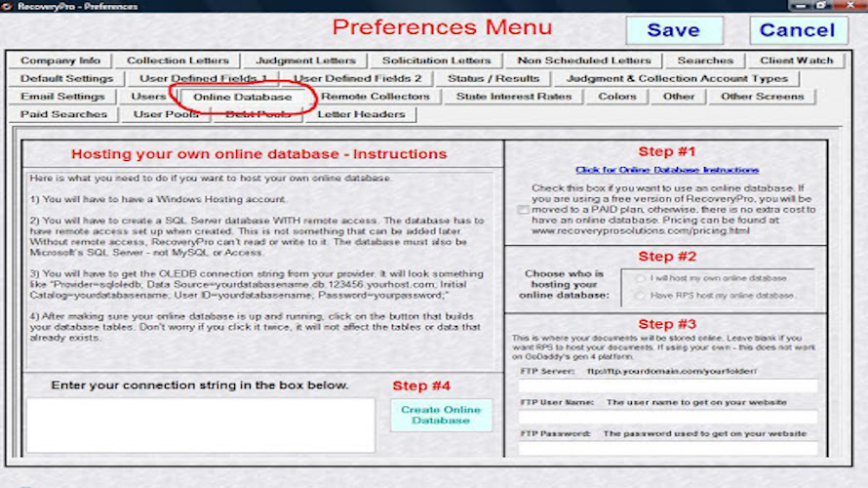This screenshot has width=868, height=488.
Task: Go to the Email Settings tab
Action: click(x=62, y=97)
